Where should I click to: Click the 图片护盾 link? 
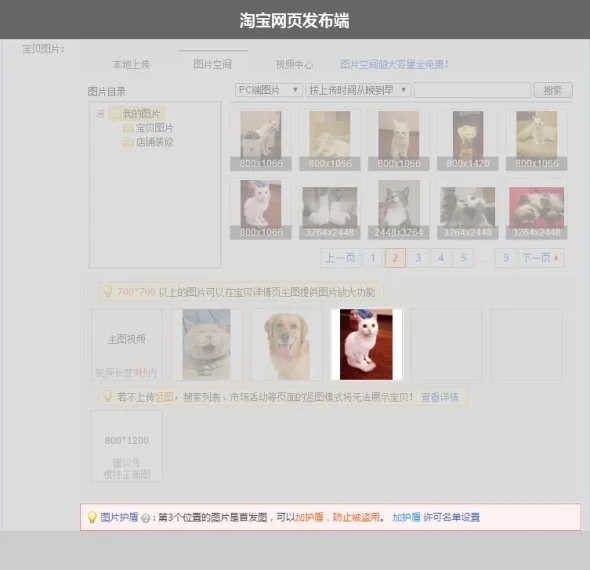point(119,517)
